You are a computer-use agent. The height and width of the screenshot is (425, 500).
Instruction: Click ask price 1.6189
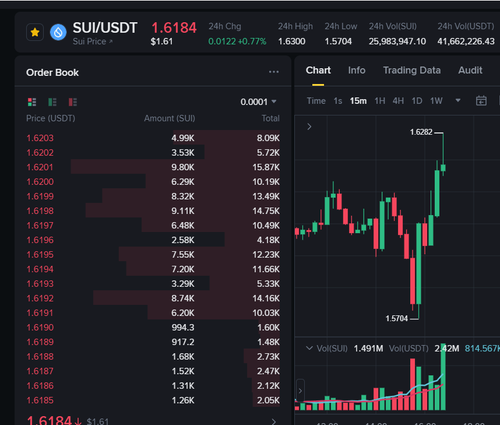click(40, 342)
